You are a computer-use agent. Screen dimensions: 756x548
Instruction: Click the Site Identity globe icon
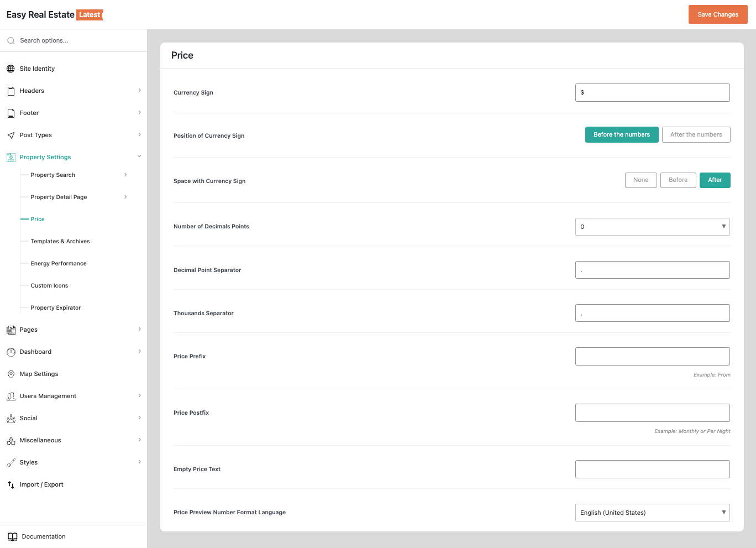(x=11, y=69)
